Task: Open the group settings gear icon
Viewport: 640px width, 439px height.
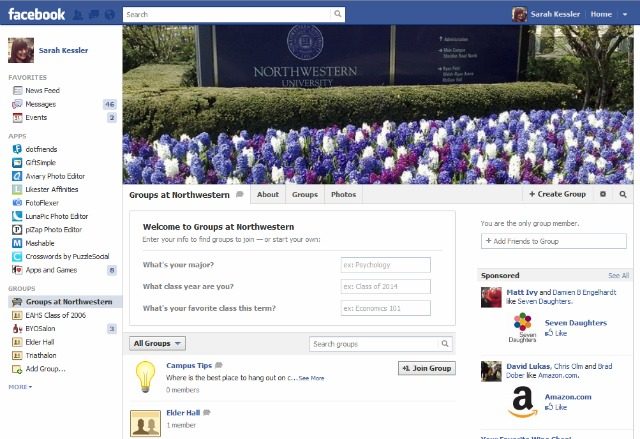Action: (x=602, y=194)
